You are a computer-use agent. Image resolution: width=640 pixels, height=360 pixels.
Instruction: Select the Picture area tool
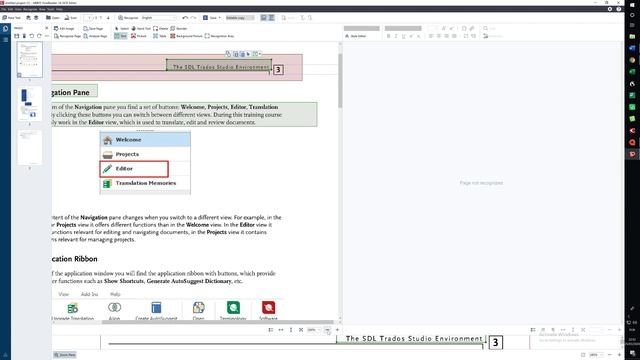tap(139, 36)
